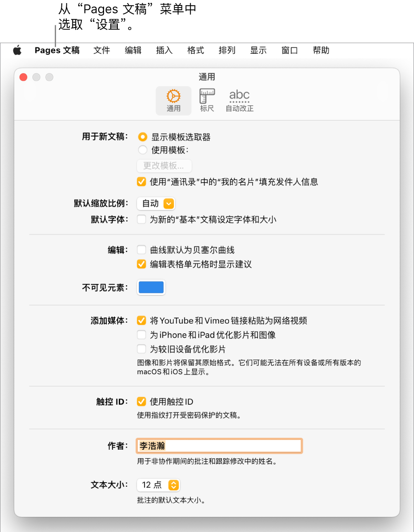Select the 使用模板 radio button
This screenshot has width=414, height=532.
point(143,150)
